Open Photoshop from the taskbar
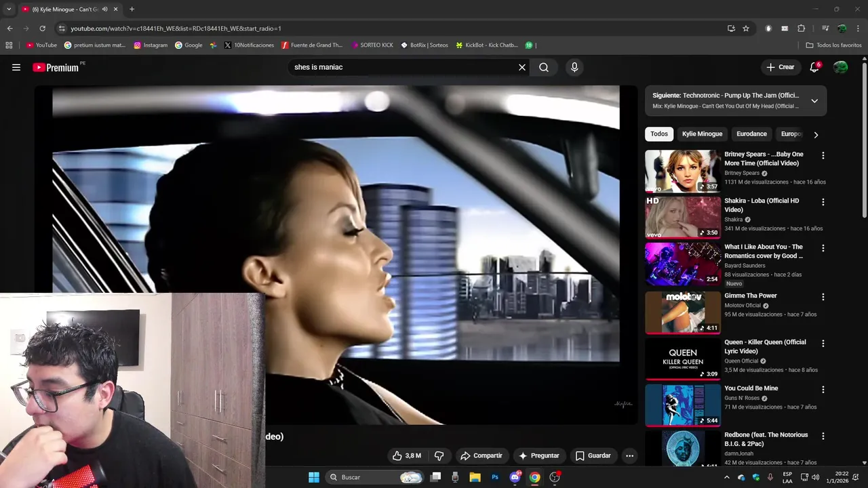868x488 pixels. tap(495, 477)
